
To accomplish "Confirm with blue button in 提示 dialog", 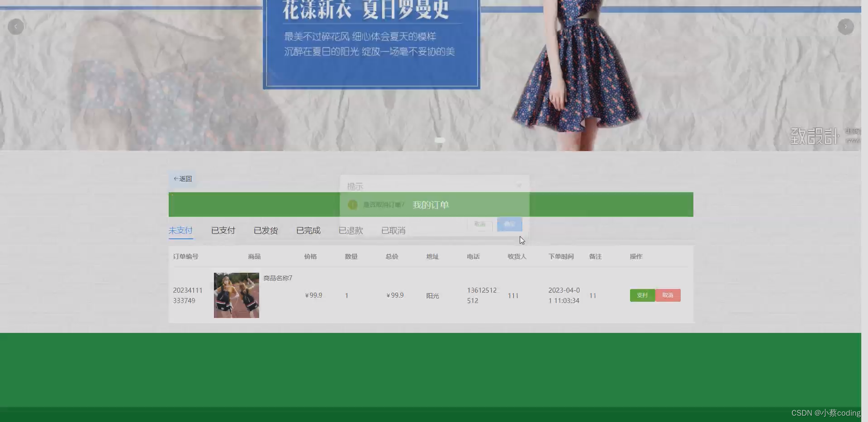I will pyautogui.click(x=509, y=224).
